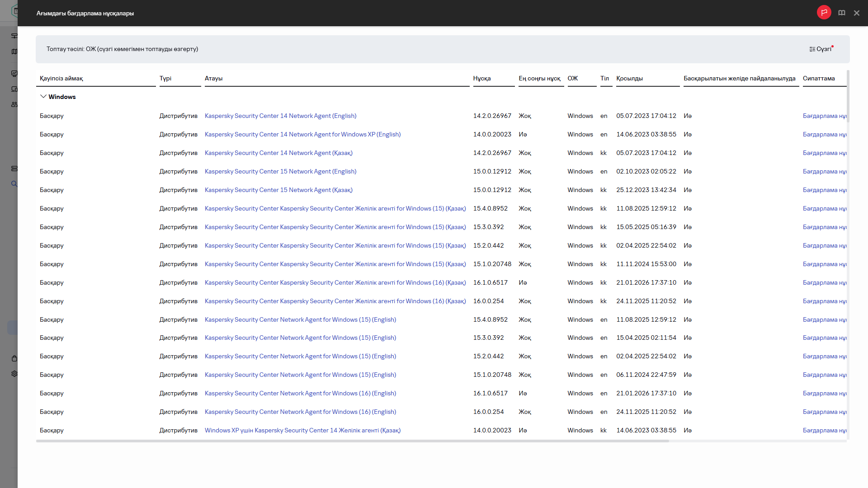
Task: Click the Түрі column header
Action: point(165,78)
